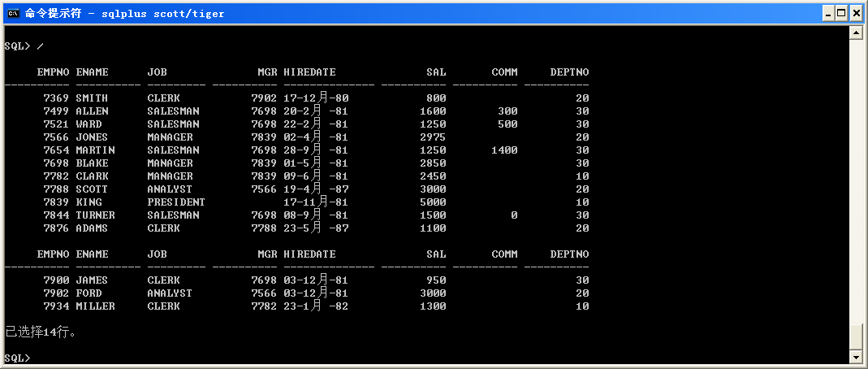Click the bottom SQL> prompt line
The image size is (868, 369).
[18, 358]
